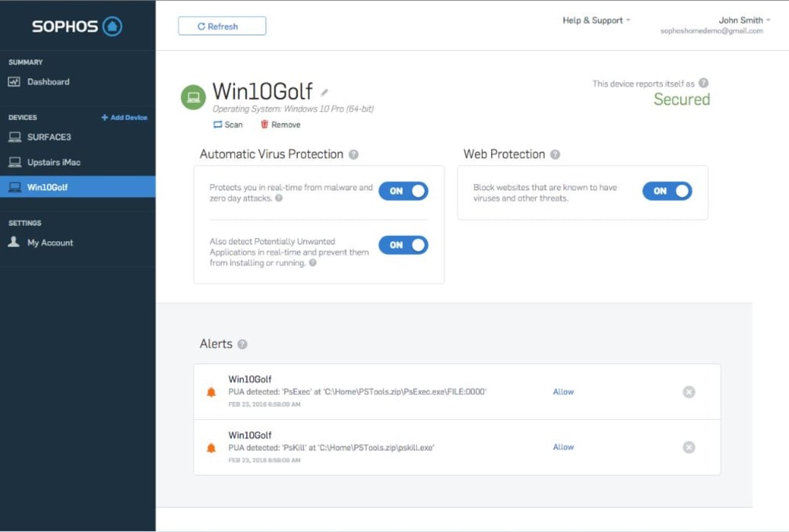Toggle real-time malware protection switch
Viewport: 789px width, 532px height.
coord(404,191)
